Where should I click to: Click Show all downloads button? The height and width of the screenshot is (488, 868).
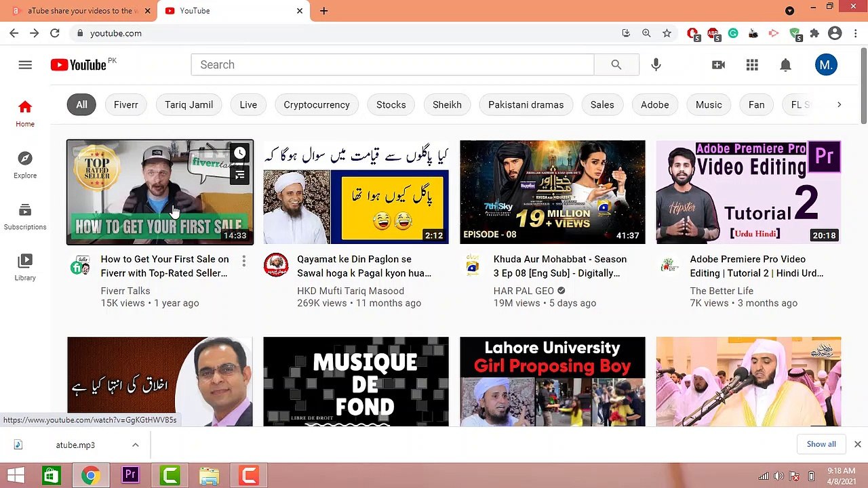(821, 445)
